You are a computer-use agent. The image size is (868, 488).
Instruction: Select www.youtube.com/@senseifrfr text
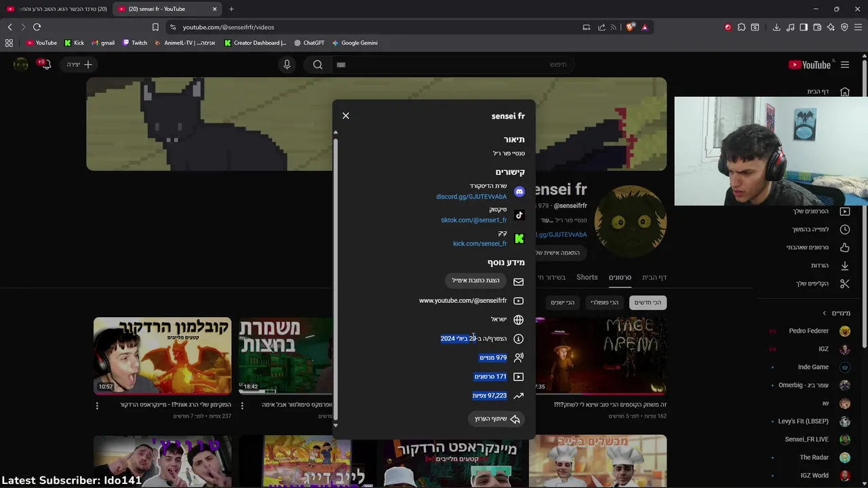463,300
